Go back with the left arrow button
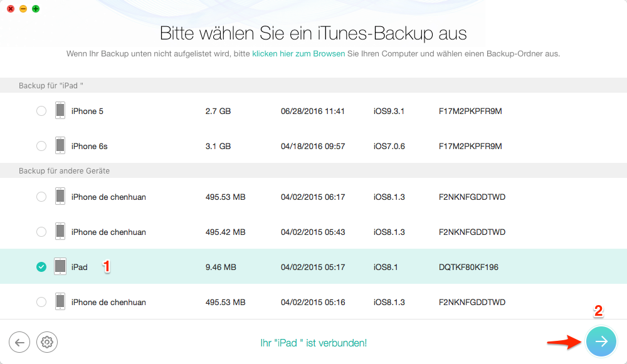The image size is (627, 364). coord(19,343)
